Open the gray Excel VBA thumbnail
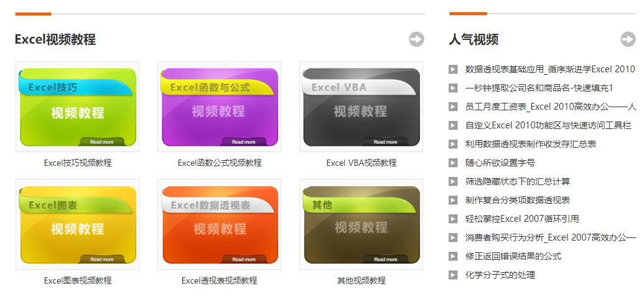This screenshot has width=644, height=306. 361,107
